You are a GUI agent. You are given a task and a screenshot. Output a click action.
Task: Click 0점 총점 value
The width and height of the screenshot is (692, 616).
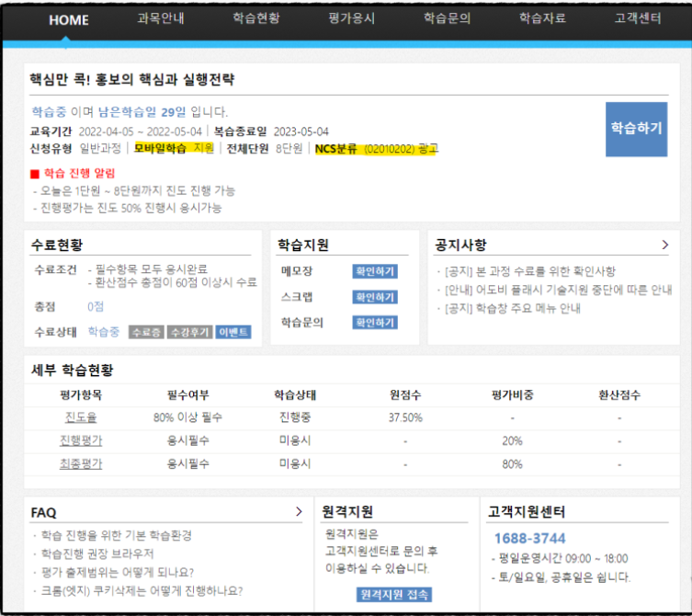[96, 306]
